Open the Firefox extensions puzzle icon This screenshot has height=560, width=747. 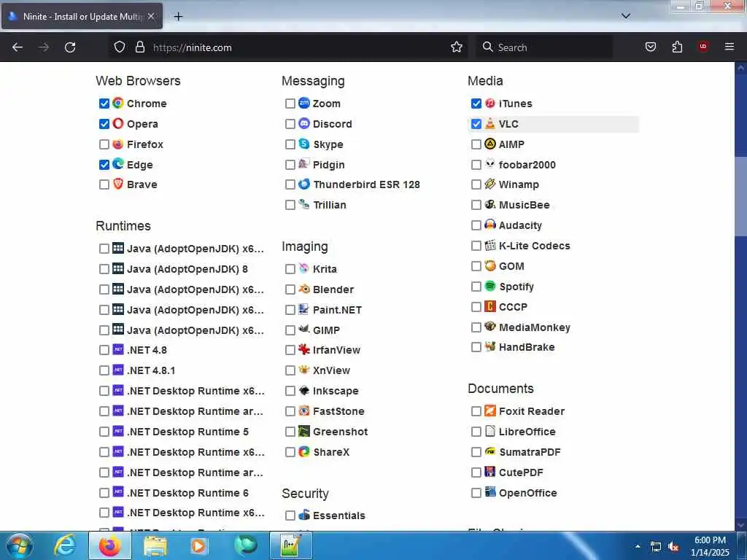[677, 47]
